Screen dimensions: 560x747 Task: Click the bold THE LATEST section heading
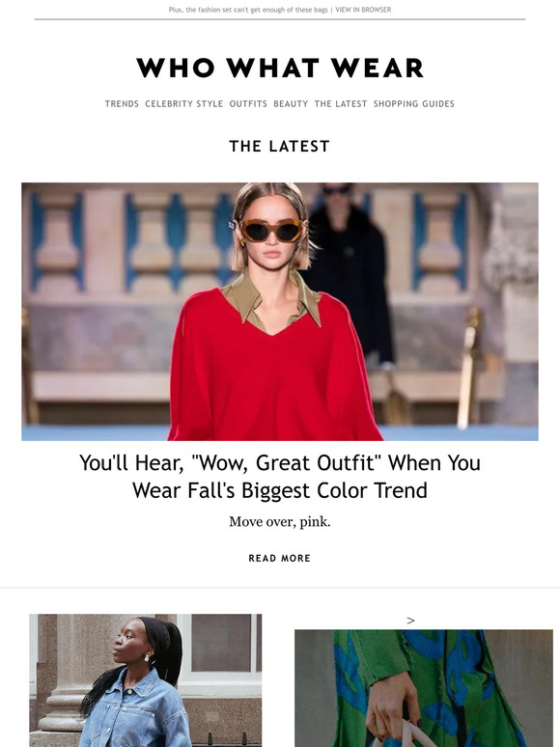280,147
